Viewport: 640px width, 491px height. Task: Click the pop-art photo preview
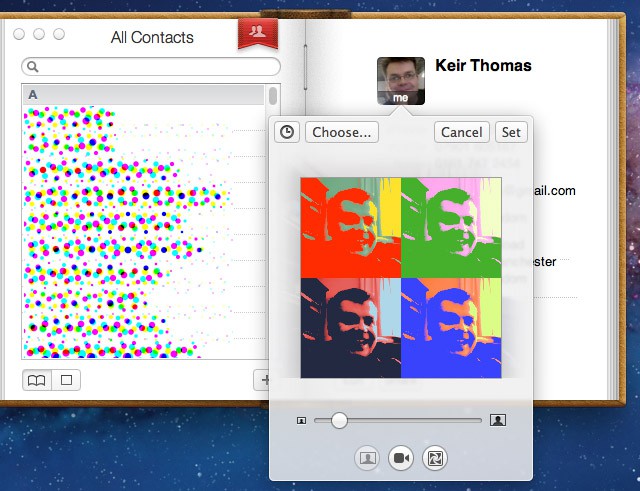coord(400,277)
